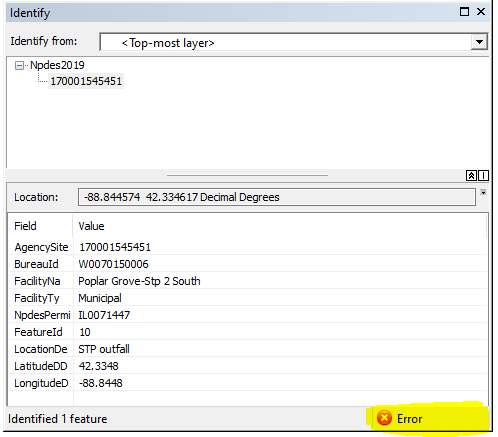Select latitude value 42.3348
498x437 pixels.
(98, 366)
